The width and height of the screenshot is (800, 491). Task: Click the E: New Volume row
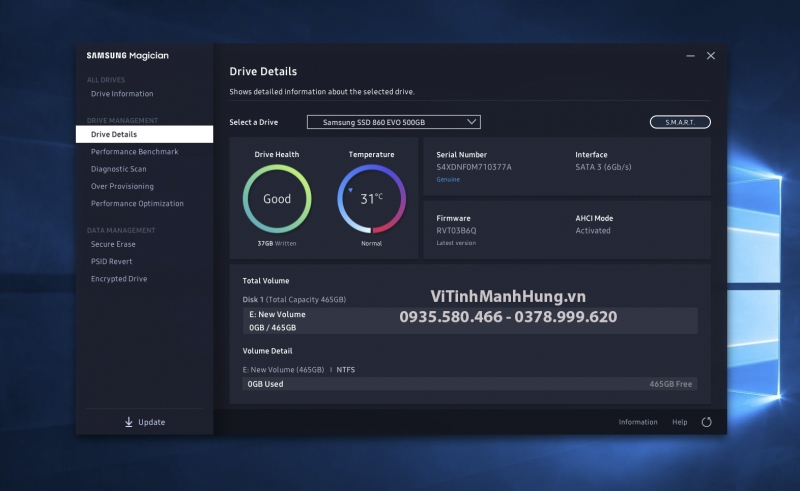pos(470,321)
